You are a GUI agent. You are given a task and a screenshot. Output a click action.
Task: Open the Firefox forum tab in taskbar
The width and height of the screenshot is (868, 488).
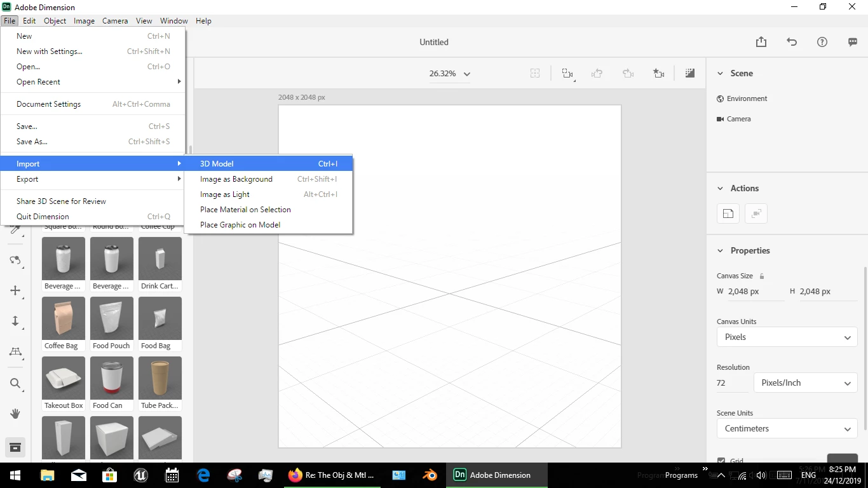pyautogui.click(x=332, y=475)
